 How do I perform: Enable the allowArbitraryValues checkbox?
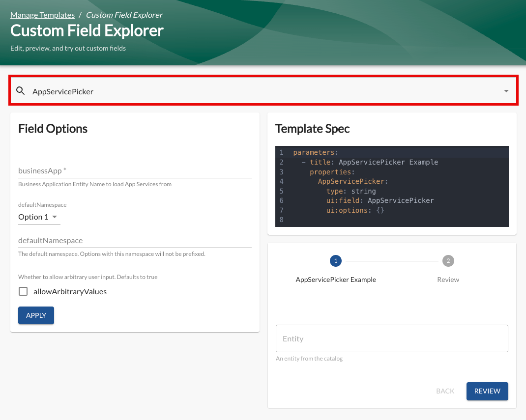tap(23, 291)
